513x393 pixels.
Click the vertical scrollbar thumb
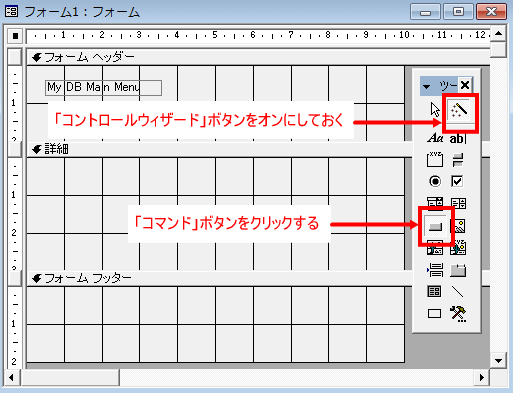pos(499,50)
